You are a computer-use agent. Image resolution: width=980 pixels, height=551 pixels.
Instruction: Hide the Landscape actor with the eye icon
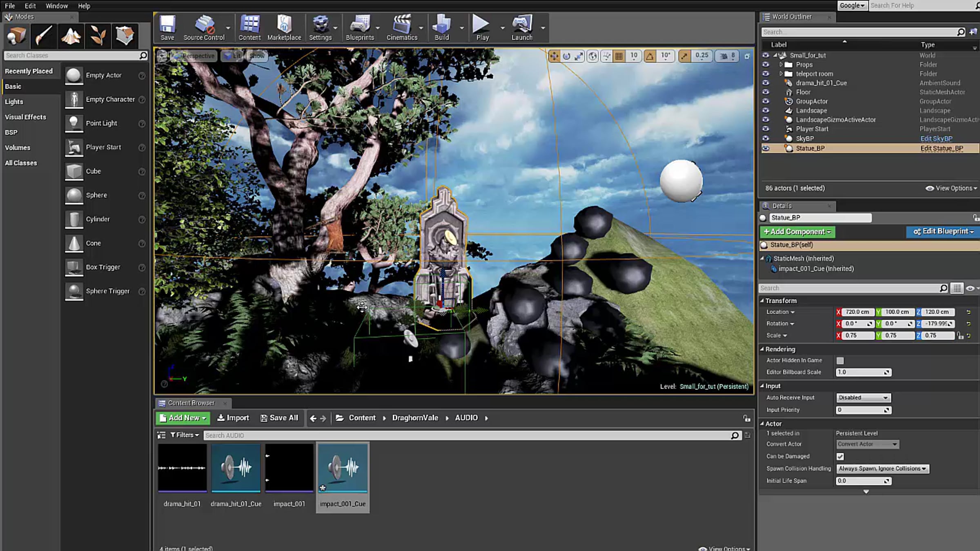coord(766,111)
